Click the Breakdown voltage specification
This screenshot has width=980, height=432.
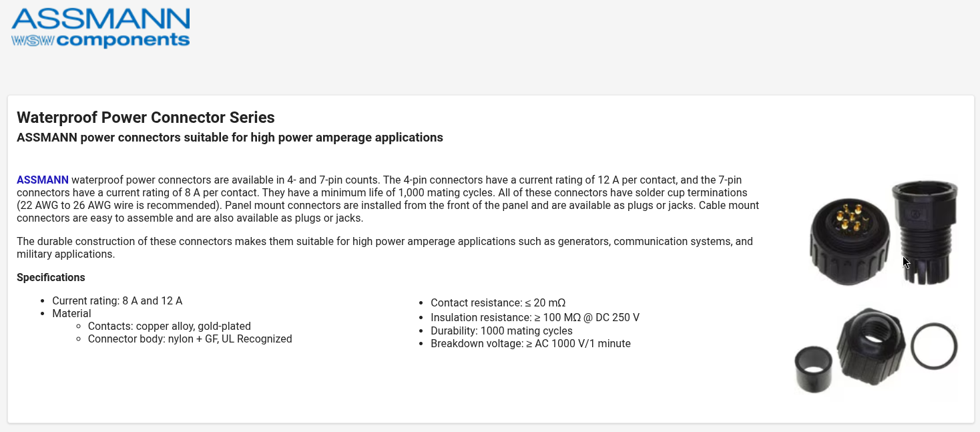point(530,343)
